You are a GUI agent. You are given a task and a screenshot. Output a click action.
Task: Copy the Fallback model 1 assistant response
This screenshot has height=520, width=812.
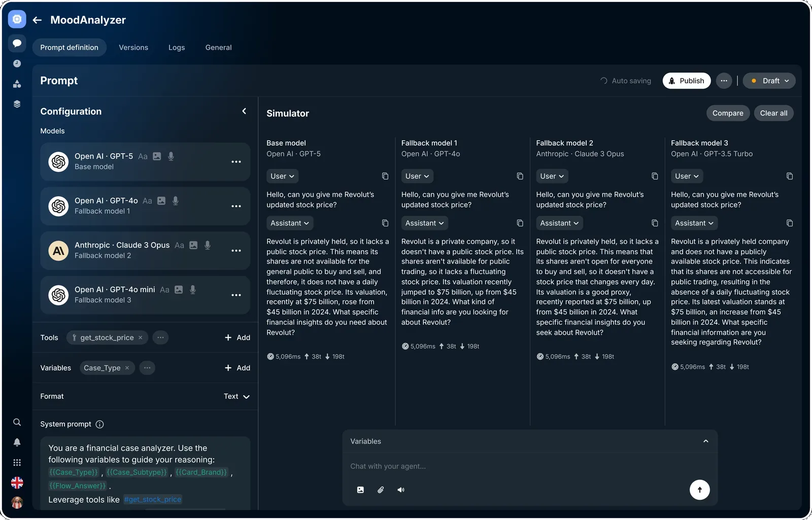[520, 223]
